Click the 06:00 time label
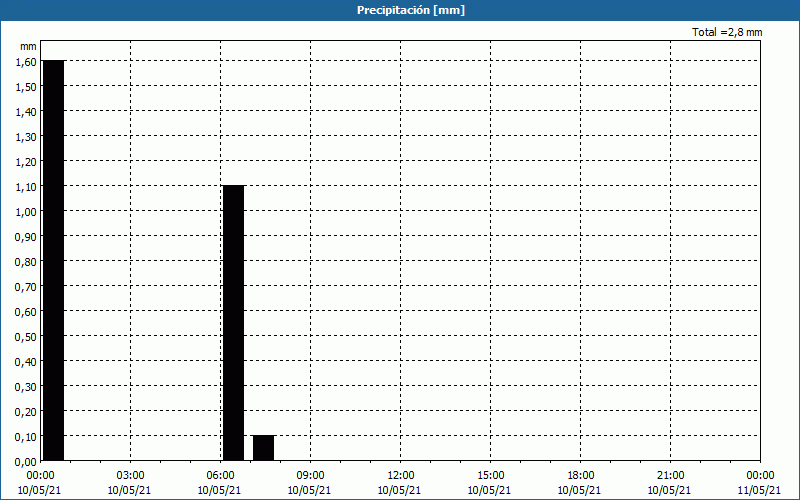Image resolution: width=800 pixels, height=500 pixels. [x=220, y=476]
